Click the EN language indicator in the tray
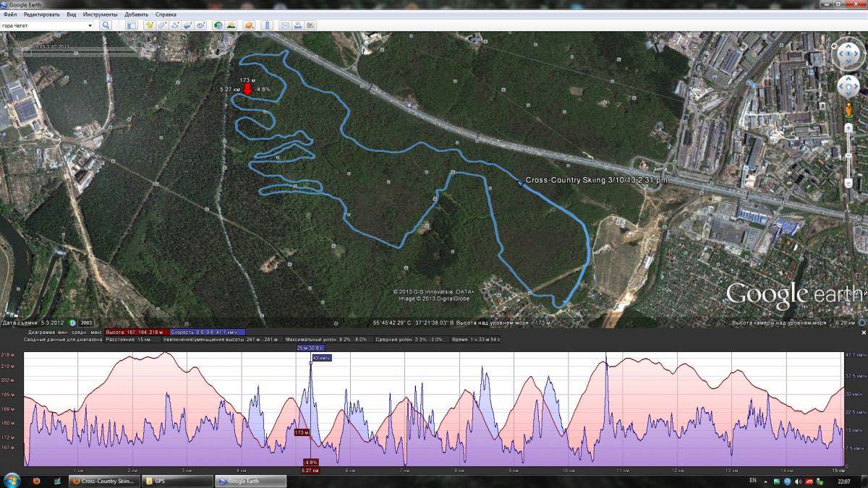The image size is (868, 488). point(753,481)
